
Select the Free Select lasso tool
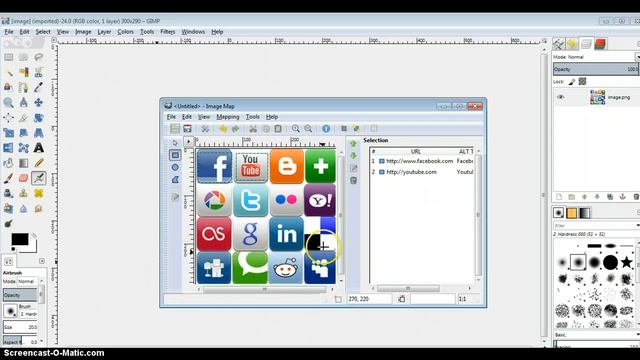click(x=38, y=57)
